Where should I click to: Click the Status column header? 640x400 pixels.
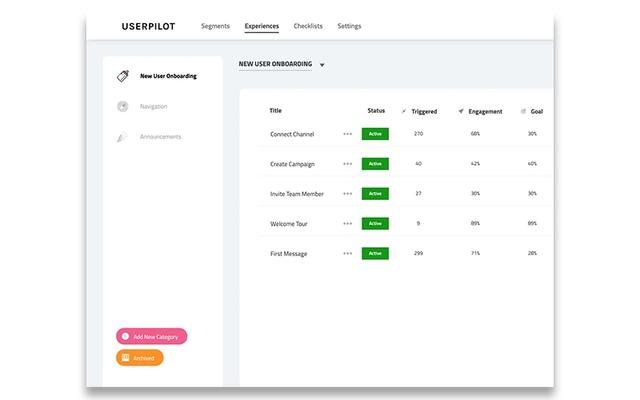376,111
